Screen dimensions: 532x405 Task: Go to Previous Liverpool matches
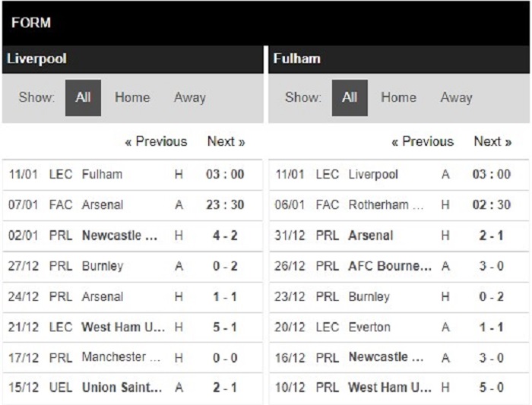click(156, 141)
